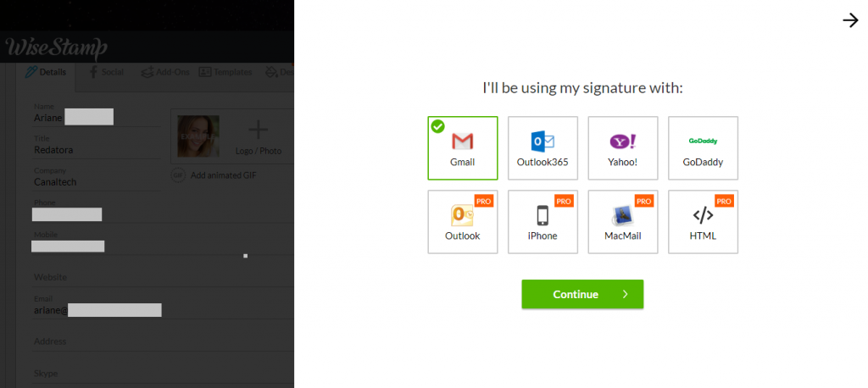Switch to the Templates tab
The height and width of the screenshot is (388, 868).
[x=225, y=72]
